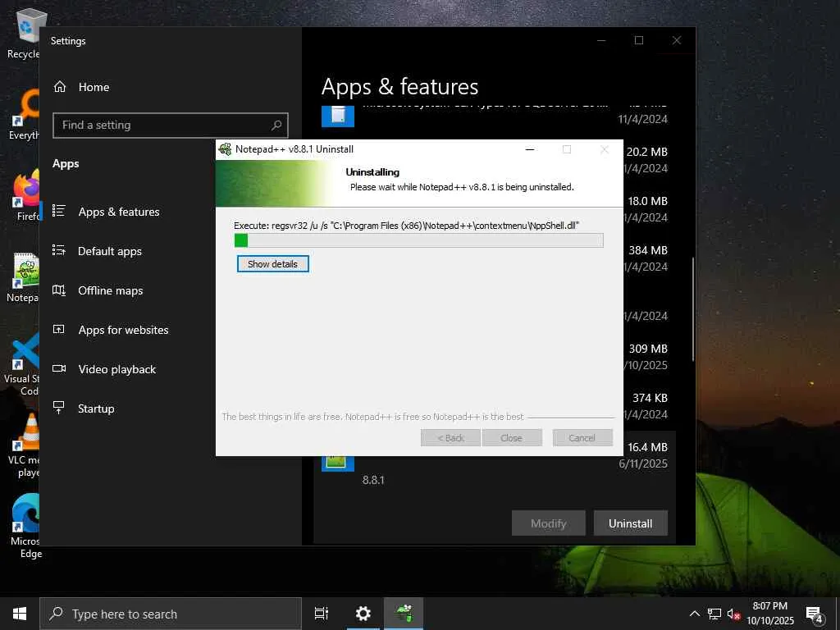The width and height of the screenshot is (840, 630).
Task: Click the Apps for websites icon
Action: coord(59,329)
